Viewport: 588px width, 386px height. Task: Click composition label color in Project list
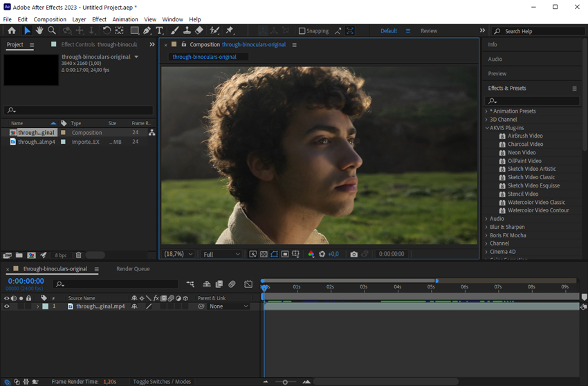pos(63,132)
